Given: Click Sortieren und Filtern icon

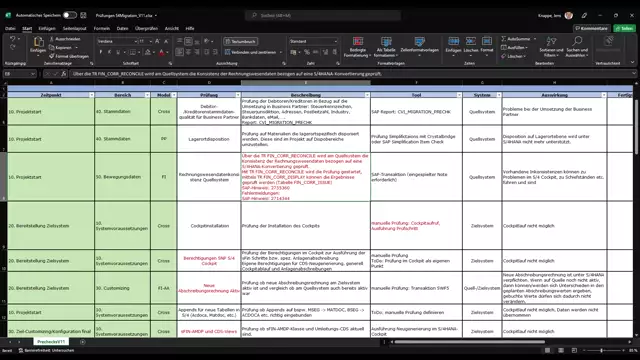Looking at the screenshot, I should pos(551,41).
